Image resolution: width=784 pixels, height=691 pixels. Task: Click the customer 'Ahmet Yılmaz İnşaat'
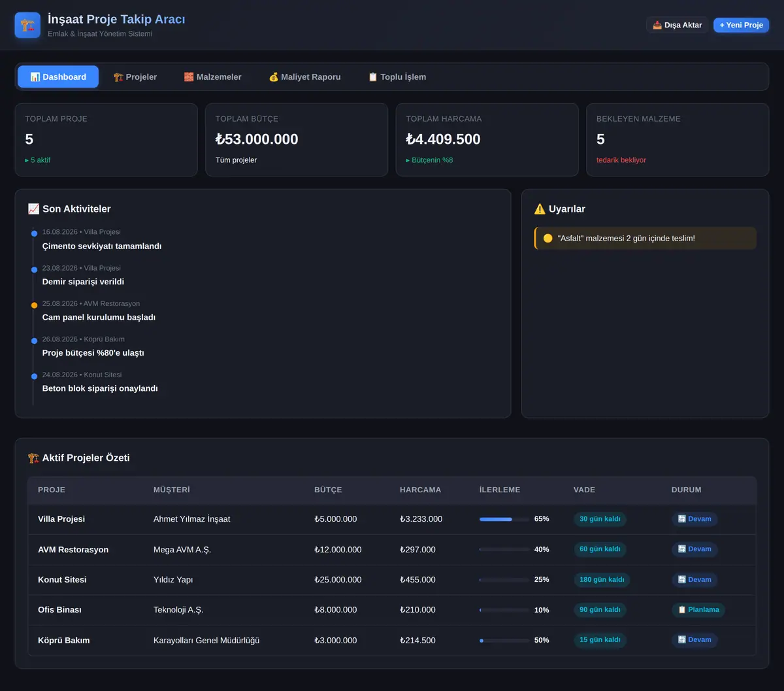(192, 519)
